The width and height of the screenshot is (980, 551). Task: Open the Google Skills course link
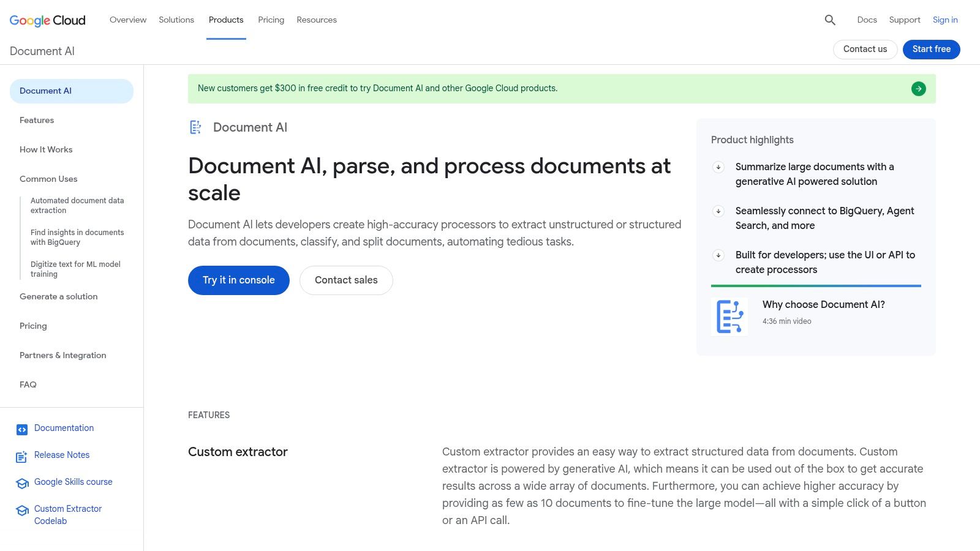pos(73,482)
